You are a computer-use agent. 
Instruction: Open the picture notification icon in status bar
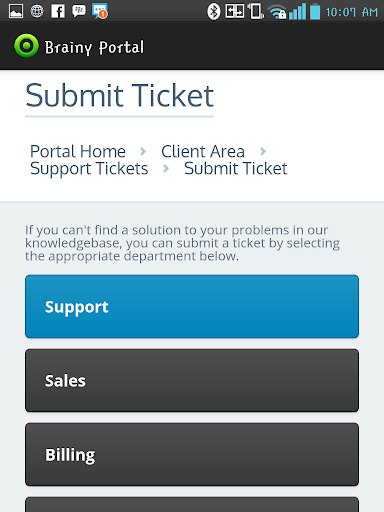click(x=16, y=11)
